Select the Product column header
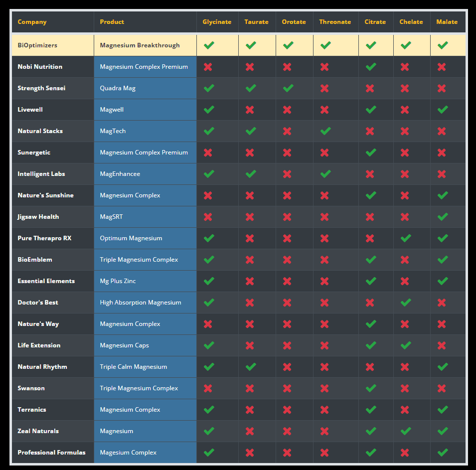 pos(112,21)
